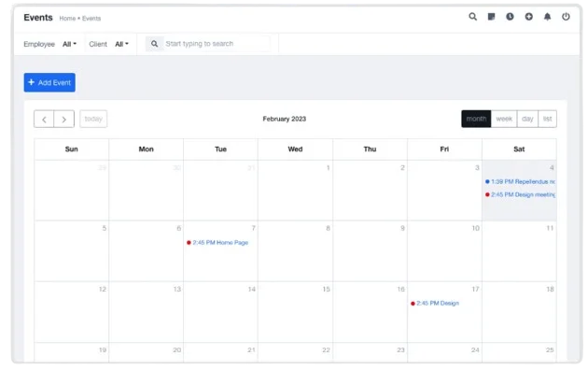The image size is (588, 370).
Task: Go to next month arrow
Action: pos(64,119)
